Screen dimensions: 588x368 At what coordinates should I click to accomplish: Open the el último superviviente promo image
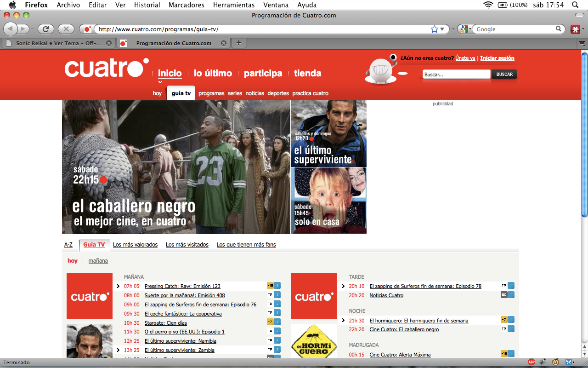(x=328, y=133)
